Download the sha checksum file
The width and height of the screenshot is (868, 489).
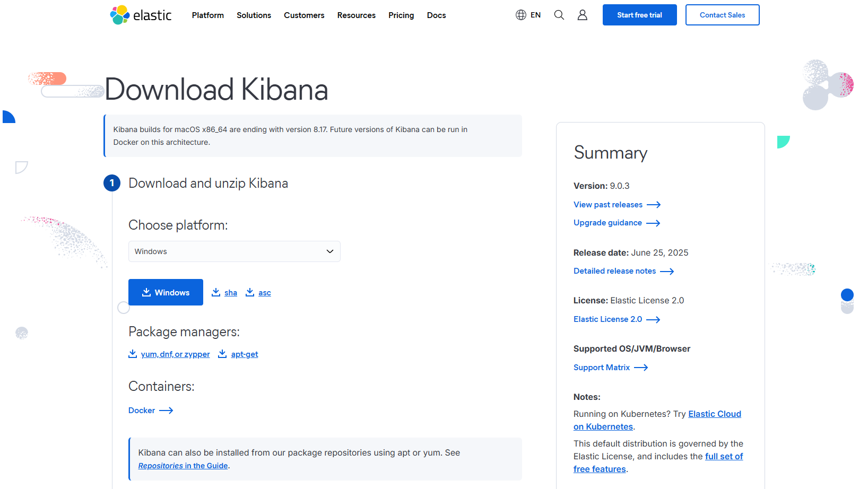pyautogui.click(x=224, y=292)
